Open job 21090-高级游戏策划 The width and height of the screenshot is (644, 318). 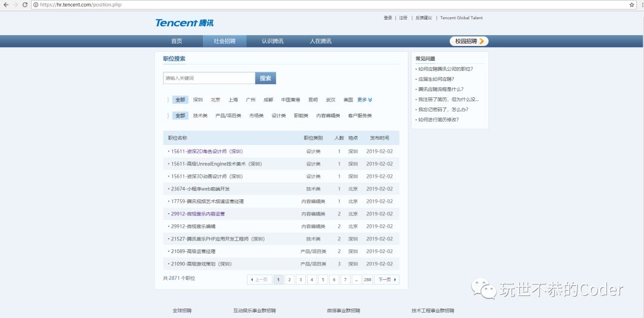[202, 264]
